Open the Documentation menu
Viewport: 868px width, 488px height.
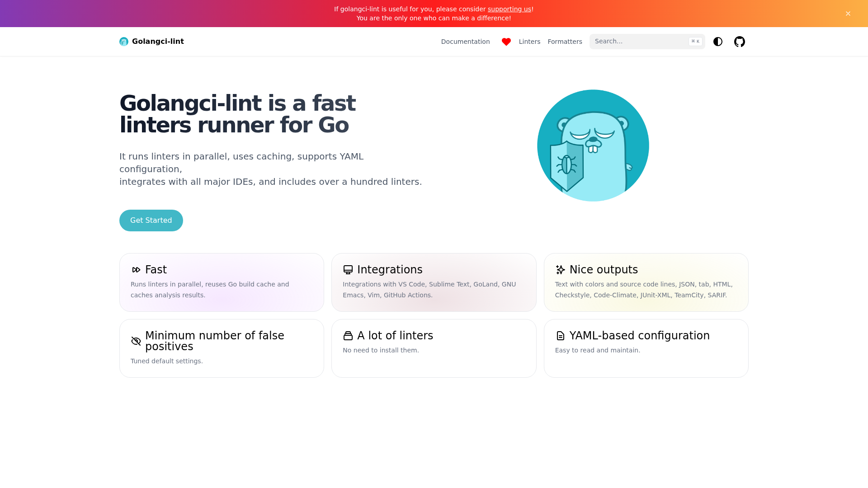(465, 42)
